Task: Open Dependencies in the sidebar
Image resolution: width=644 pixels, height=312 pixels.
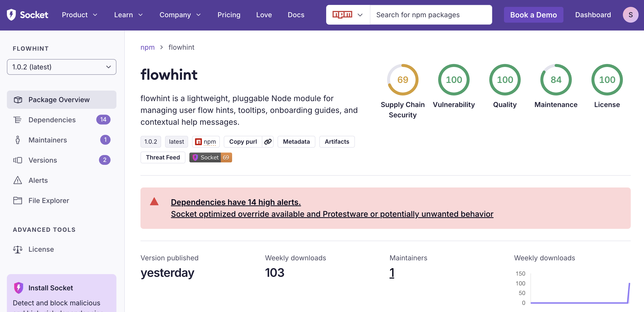Action: [52, 120]
